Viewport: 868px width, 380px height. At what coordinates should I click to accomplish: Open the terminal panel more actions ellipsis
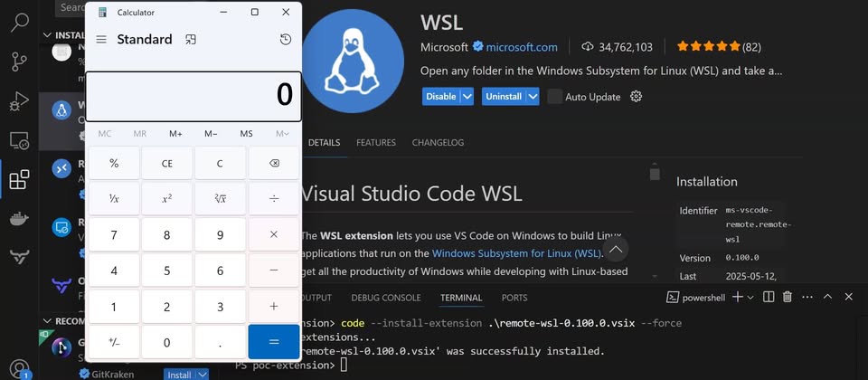pyautogui.click(x=807, y=297)
